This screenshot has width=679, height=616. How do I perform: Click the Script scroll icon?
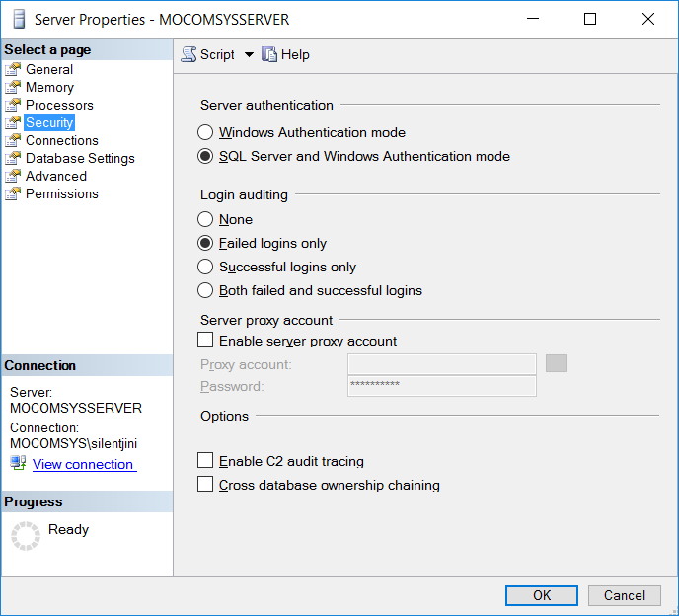pyautogui.click(x=189, y=54)
